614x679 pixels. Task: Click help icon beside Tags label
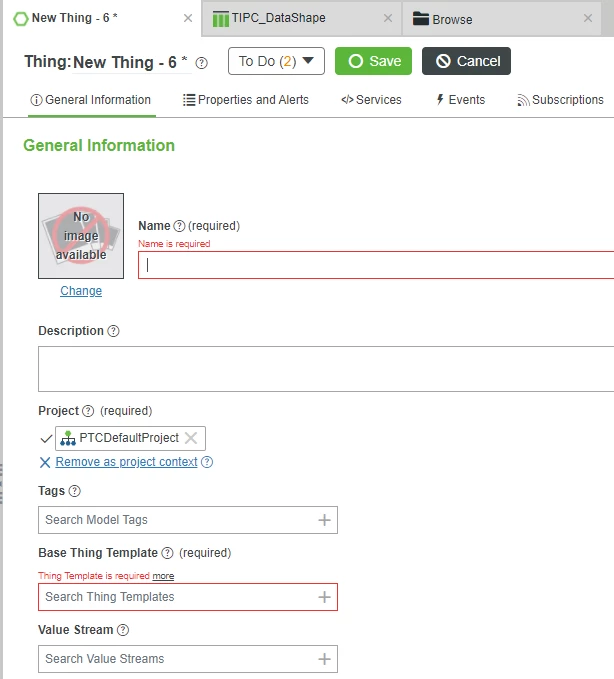pyautogui.click(x=75, y=491)
